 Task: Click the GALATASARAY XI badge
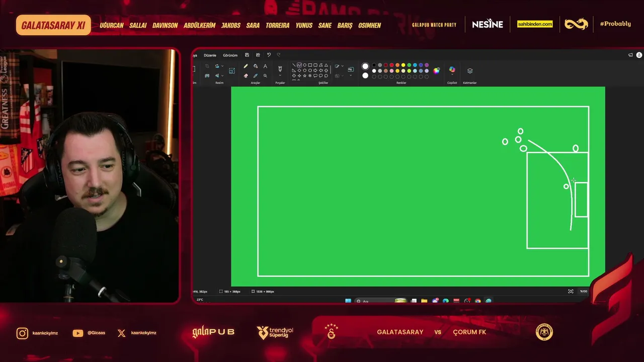[x=53, y=25]
